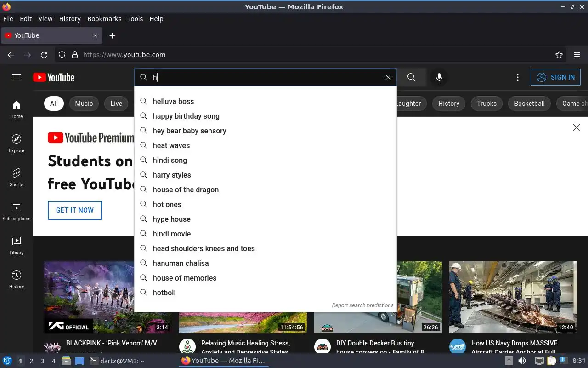Image resolution: width=588 pixels, height=368 pixels.
Task: Open the Tools menu
Action: pos(135,19)
